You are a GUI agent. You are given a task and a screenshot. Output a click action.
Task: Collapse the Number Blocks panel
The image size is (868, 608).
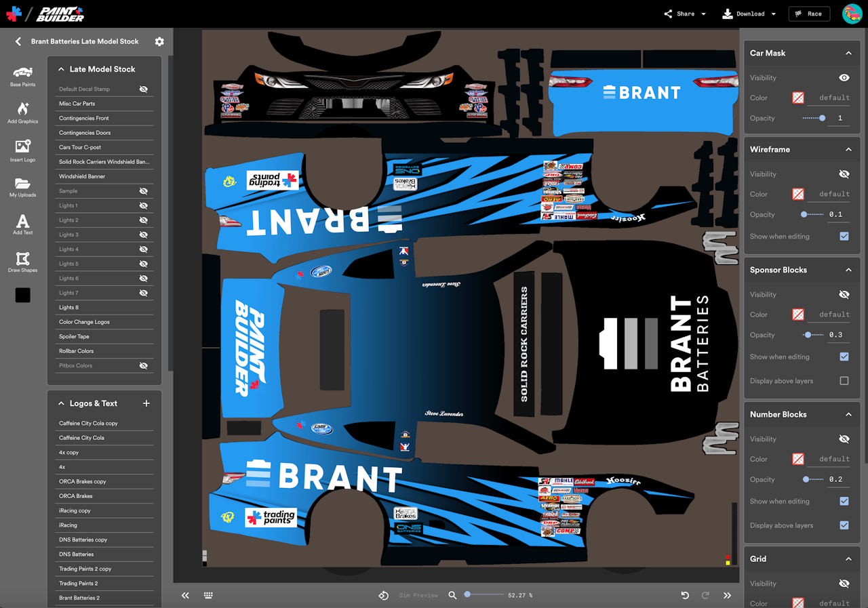pyautogui.click(x=848, y=414)
